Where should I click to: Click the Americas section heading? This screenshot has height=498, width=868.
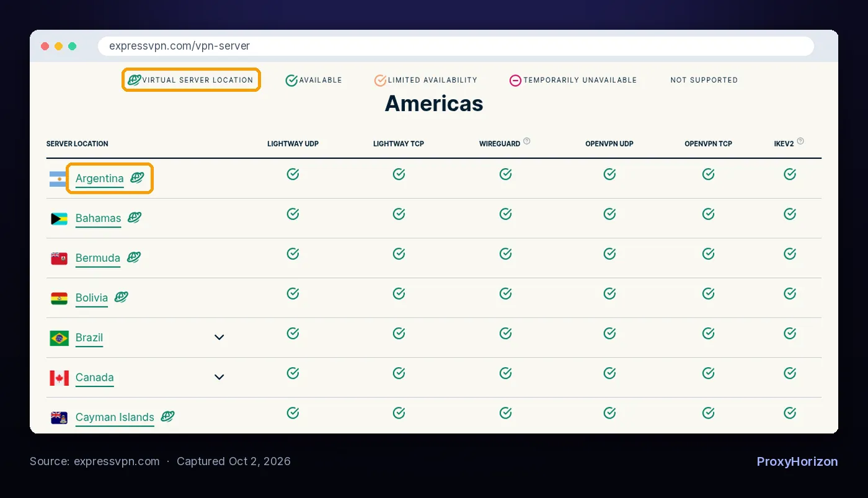(x=434, y=103)
